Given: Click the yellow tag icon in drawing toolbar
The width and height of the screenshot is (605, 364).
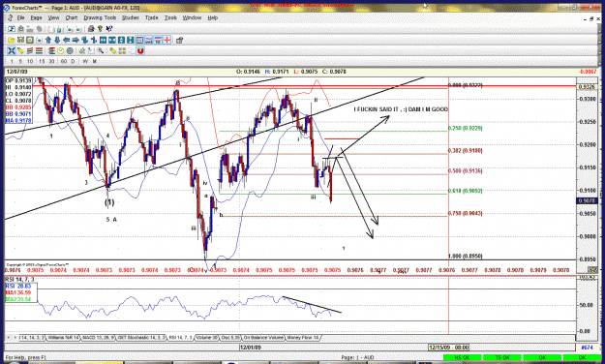Looking at the screenshot, I should pyautogui.click(x=112, y=50).
